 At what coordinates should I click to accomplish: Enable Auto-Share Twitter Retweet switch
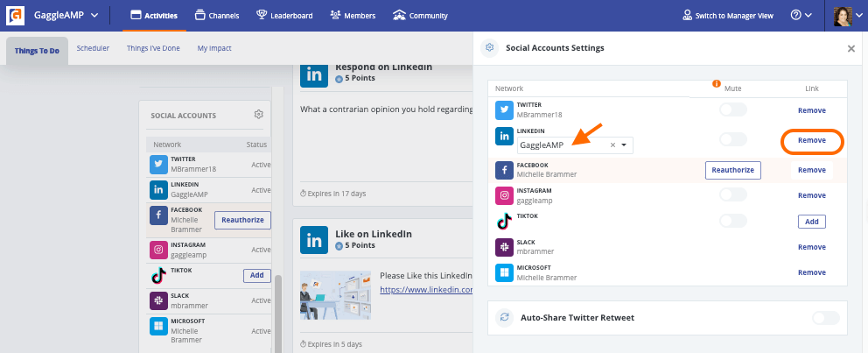825,318
